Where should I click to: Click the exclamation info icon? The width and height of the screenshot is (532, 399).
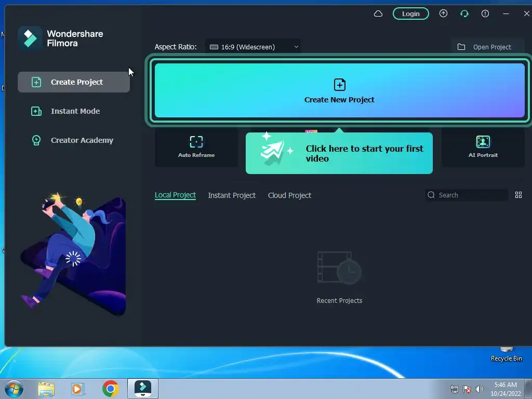[485, 13]
